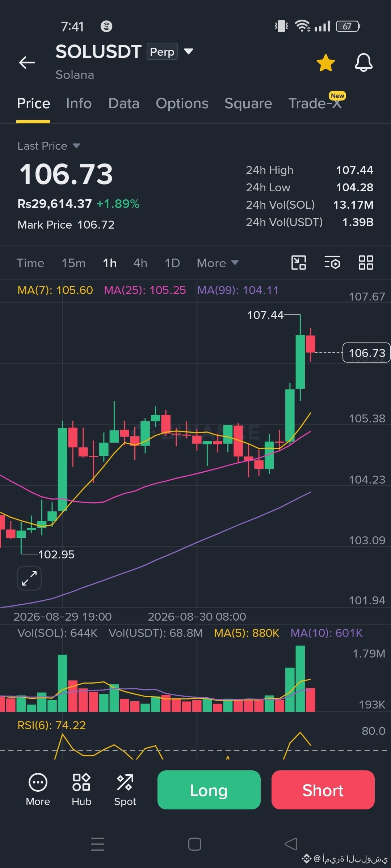The image size is (391, 868).
Task: Open the Info tab
Action: click(79, 103)
